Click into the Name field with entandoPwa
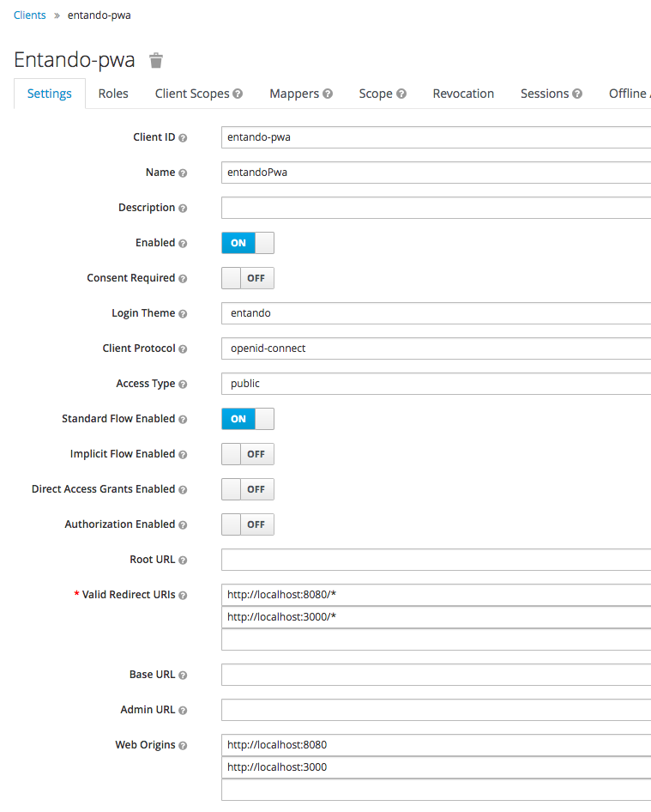651x812 pixels. coord(437,173)
